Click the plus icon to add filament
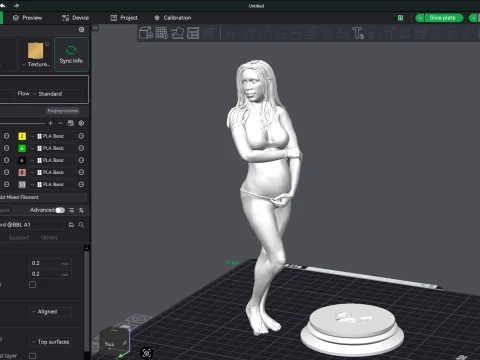 tap(51, 123)
